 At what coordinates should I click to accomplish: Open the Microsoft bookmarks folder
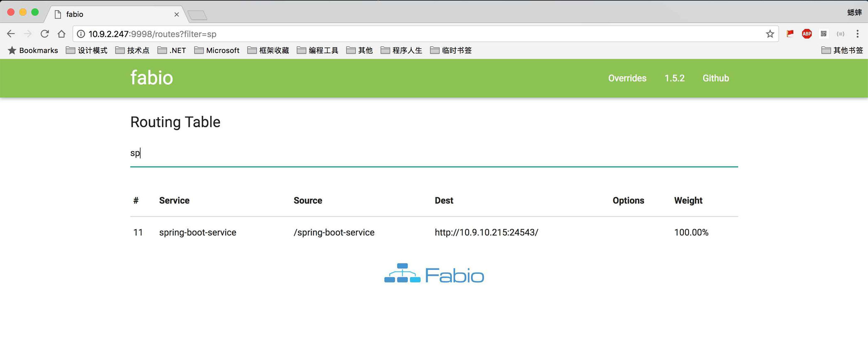pos(217,51)
